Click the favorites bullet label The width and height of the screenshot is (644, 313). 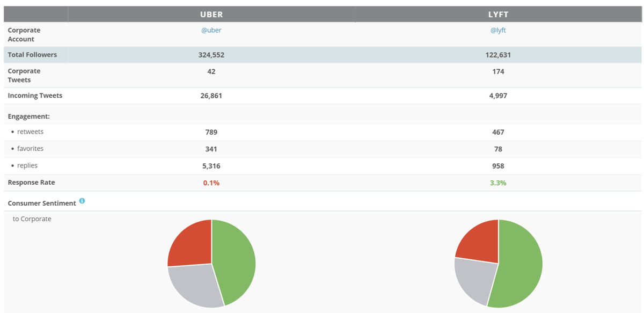tap(30, 148)
